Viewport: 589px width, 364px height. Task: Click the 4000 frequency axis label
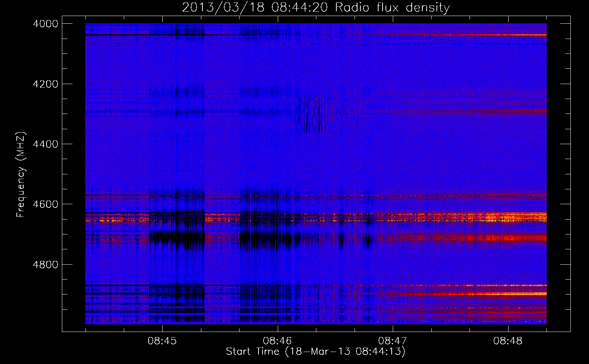pyautogui.click(x=46, y=24)
